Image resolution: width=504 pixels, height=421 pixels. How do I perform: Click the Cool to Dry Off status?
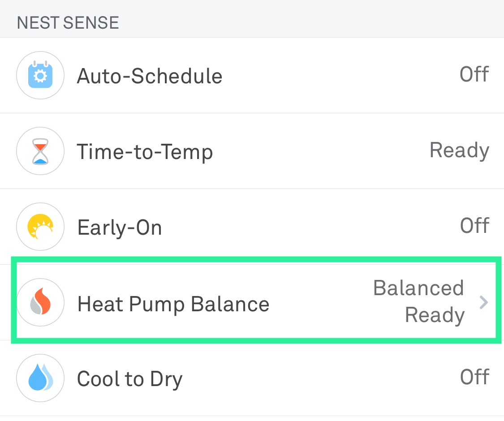[474, 377]
